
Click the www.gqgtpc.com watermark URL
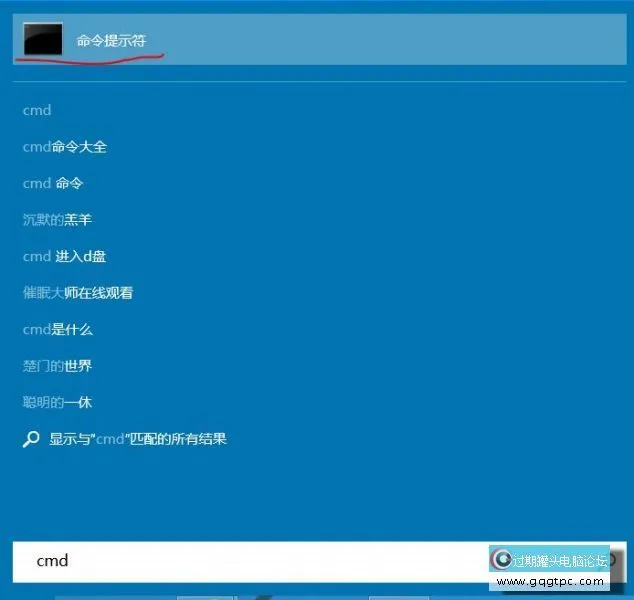click(x=550, y=581)
